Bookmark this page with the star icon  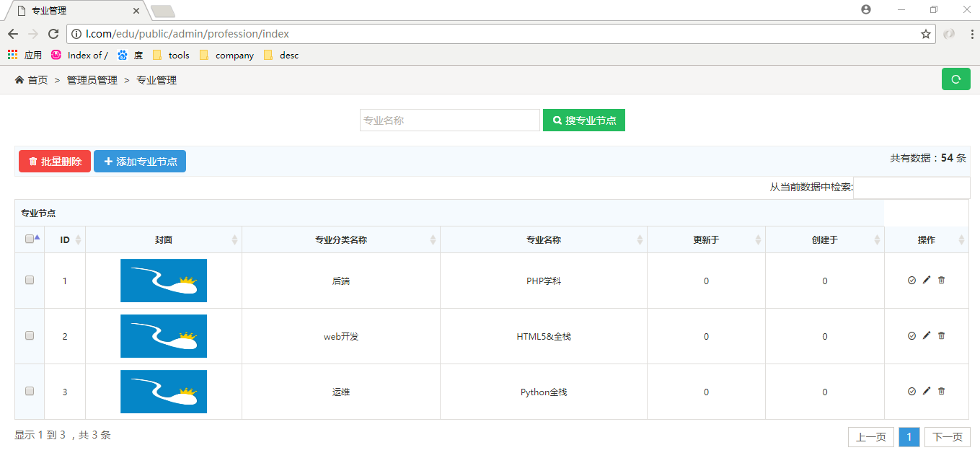pos(925,34)
